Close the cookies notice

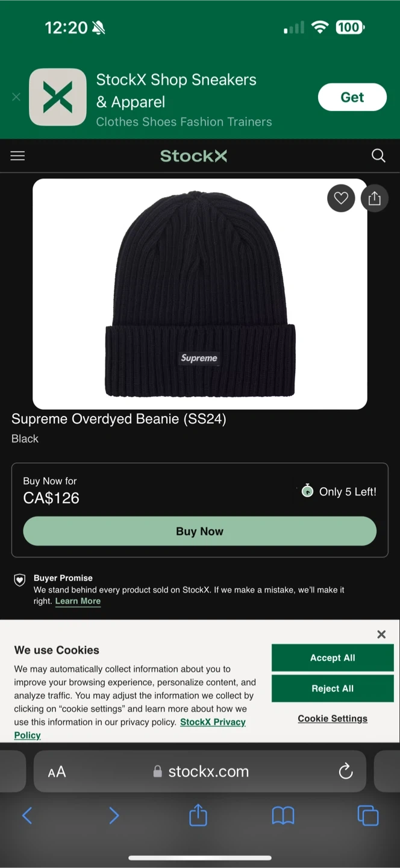tap(381, 634)
